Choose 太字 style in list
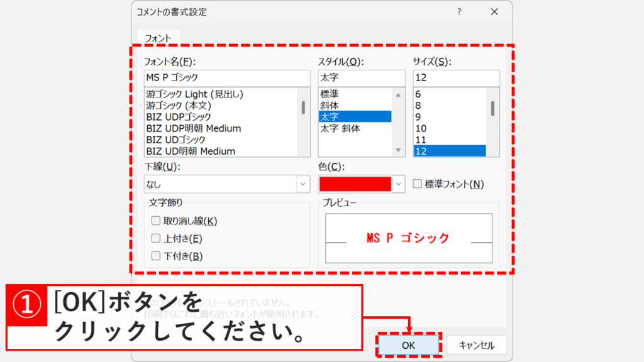 point(355,116)
